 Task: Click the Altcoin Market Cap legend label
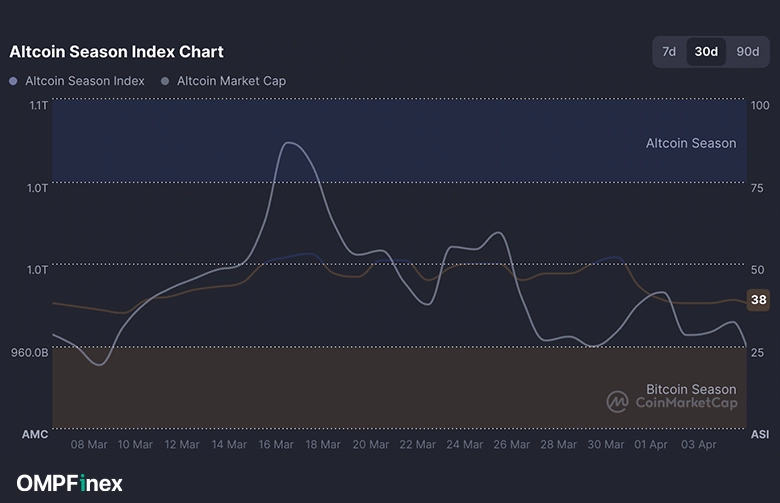tap(231, 81)
